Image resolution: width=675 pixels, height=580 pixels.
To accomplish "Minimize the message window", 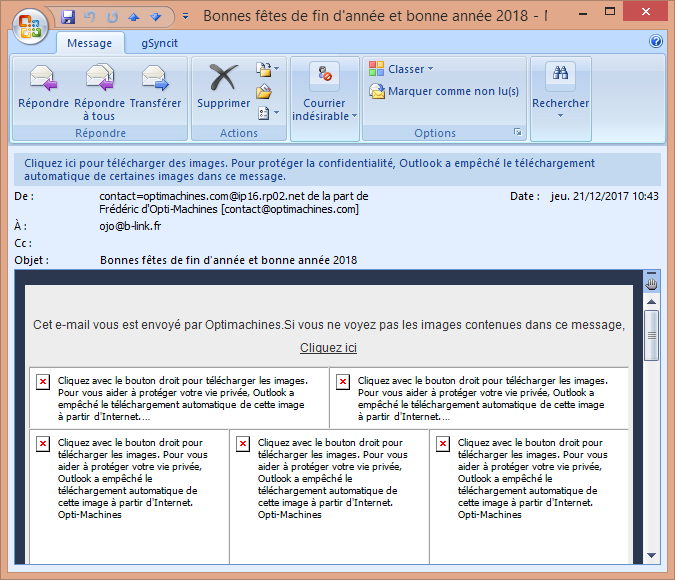I will [583, 13].
